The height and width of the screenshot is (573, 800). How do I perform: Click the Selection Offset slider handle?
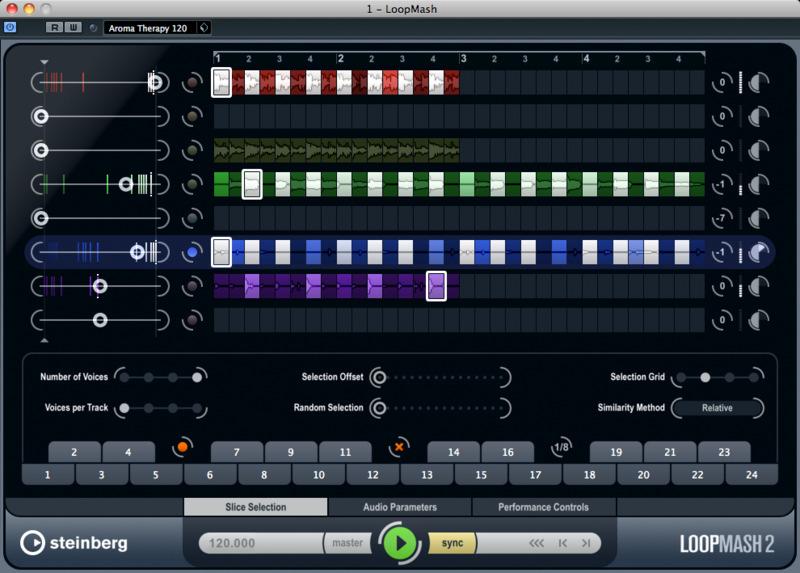click(379, 378)
